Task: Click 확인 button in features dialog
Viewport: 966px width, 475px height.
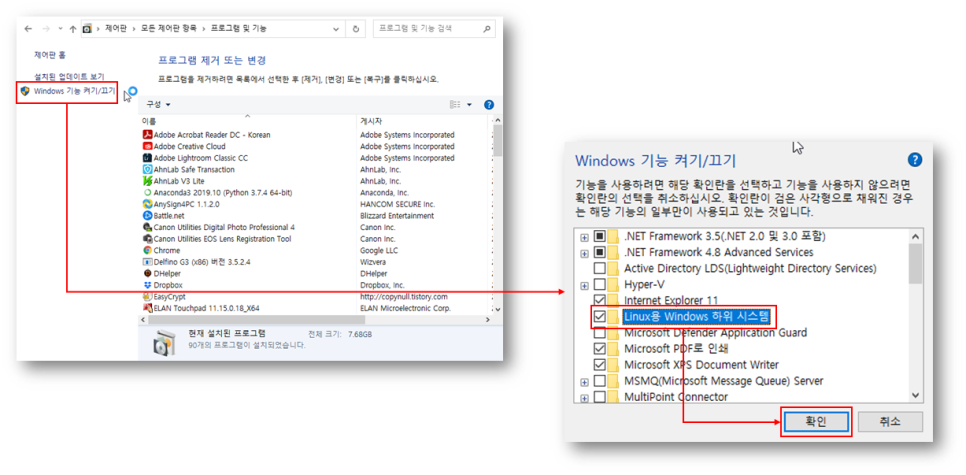Action: coord(816,422)
